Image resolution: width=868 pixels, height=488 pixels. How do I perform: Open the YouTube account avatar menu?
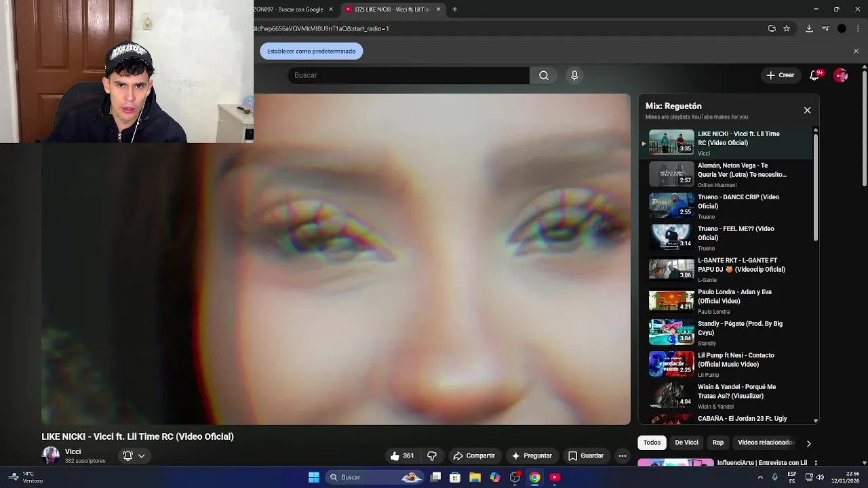[841, 75]
